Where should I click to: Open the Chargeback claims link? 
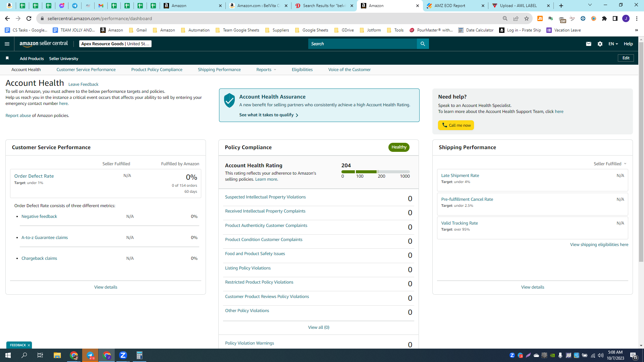39,258
